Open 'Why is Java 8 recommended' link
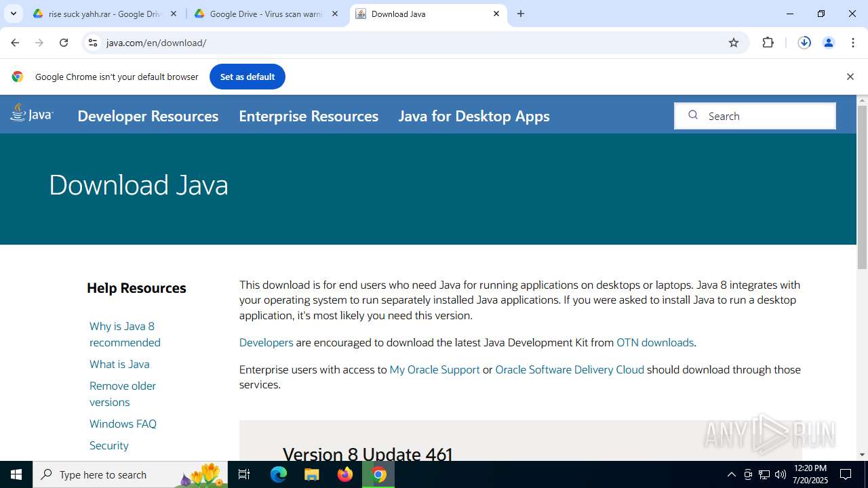The width and height of the screenshot is (868, 488). [125, 334]
